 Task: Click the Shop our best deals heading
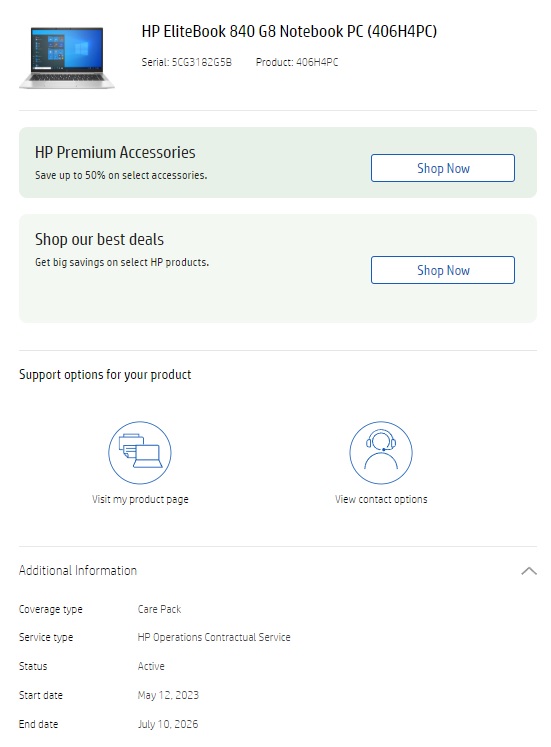point(100,239)
